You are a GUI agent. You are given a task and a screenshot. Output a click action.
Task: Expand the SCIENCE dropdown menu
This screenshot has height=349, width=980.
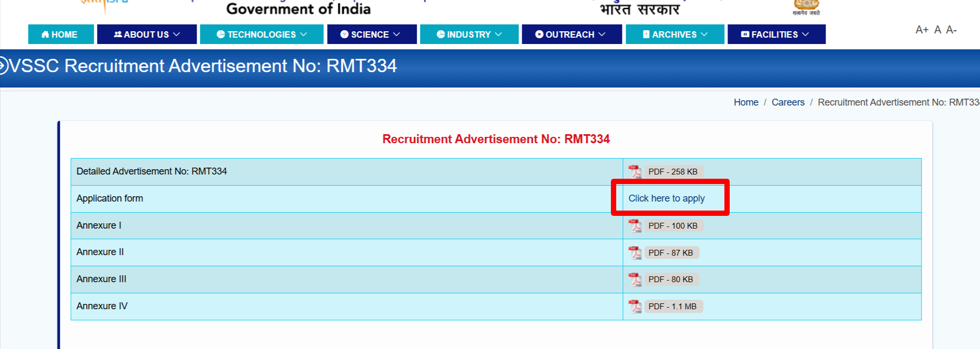[x=371, y=34]
